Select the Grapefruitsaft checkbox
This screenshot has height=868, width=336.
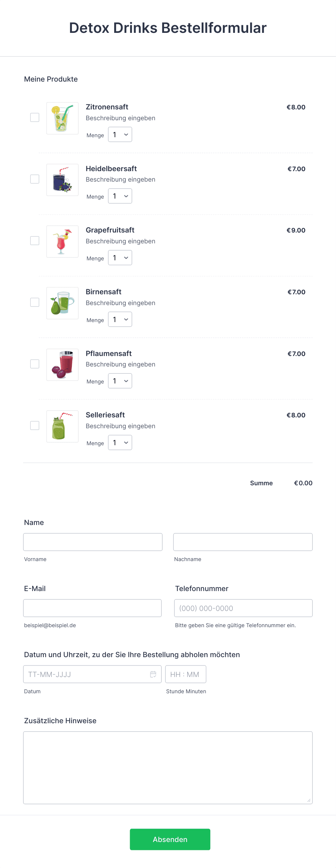pyautogui.click(x=35, y=241)
